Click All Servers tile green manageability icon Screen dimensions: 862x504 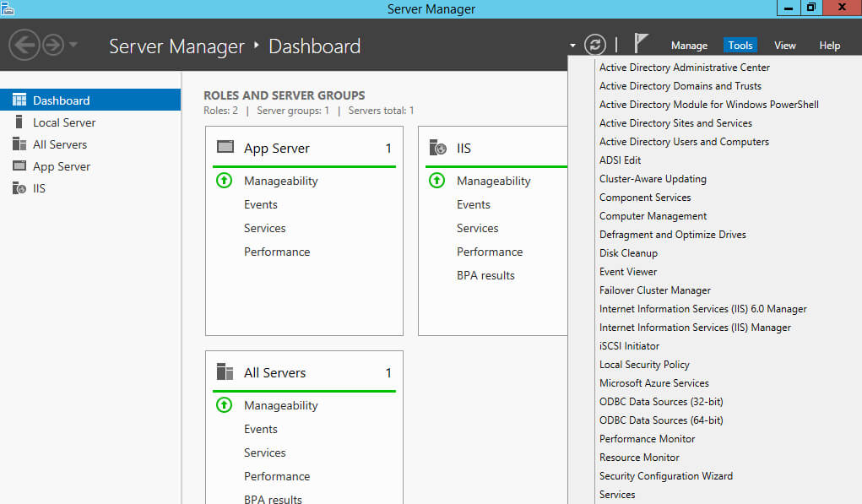click(225, 405)
